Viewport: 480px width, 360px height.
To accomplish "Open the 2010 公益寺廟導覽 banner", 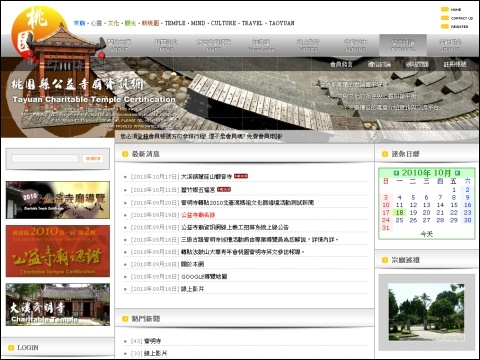I will click(x=58, y=200).
